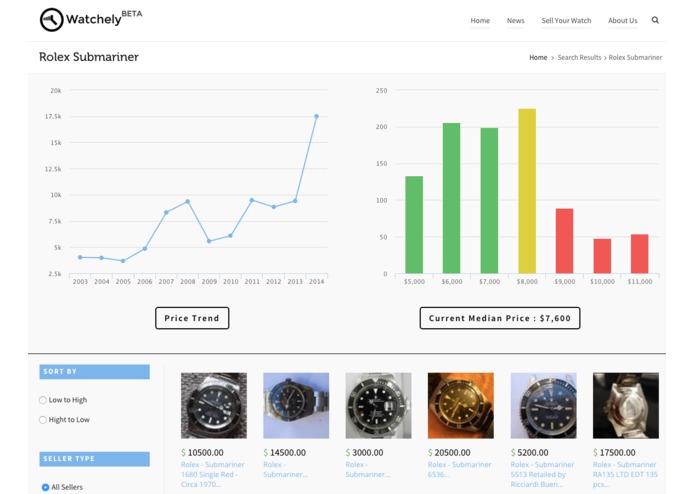695x494 pixels.
Task: Click the $ 3000.00 price text
Action: [x=364, y=453]
